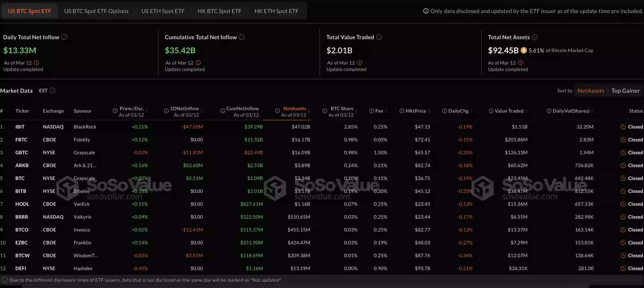Switch sorting to Top Gainer
The height and width of the screenshot is (288, 644).
coord(625,91)
